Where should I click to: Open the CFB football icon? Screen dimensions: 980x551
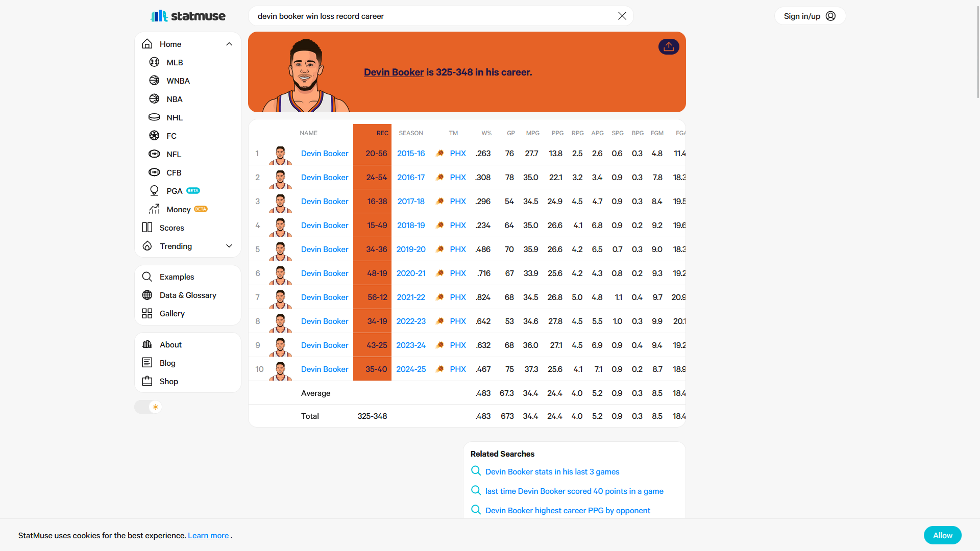(154, 172)
